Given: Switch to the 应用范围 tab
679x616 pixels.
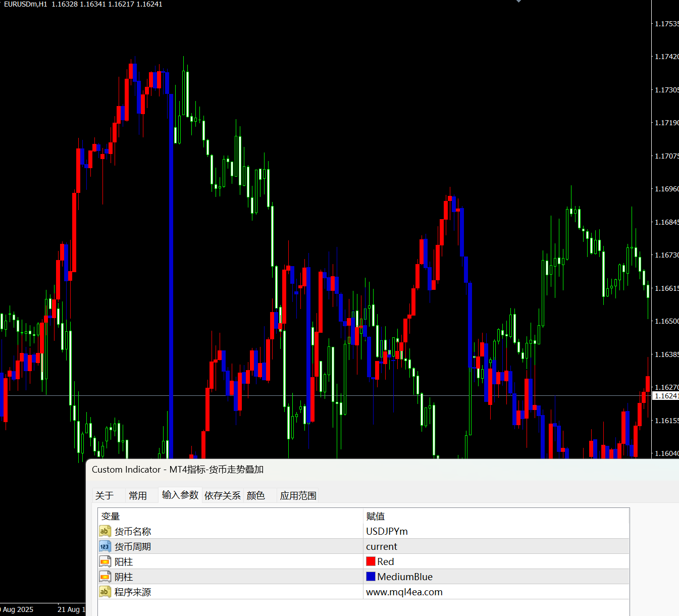Looking at the screenshot, I should tap(298, 496).
